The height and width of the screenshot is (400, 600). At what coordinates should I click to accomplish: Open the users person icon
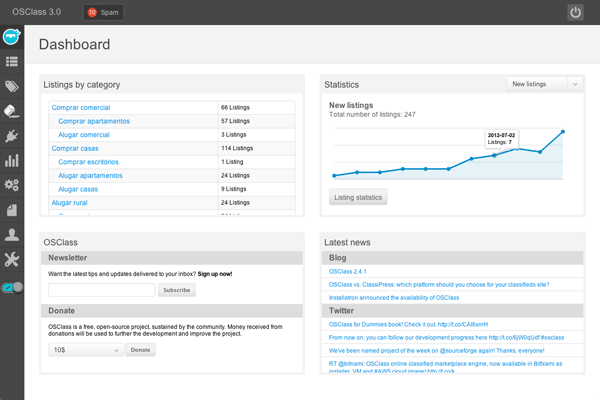click(12, 235)
